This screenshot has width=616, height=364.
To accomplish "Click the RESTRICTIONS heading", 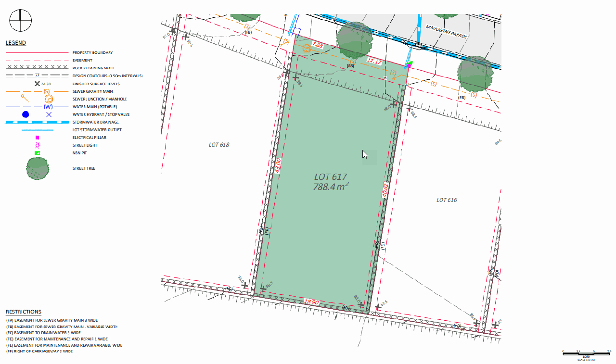I will pyautogui.click(x=24, y=312).
